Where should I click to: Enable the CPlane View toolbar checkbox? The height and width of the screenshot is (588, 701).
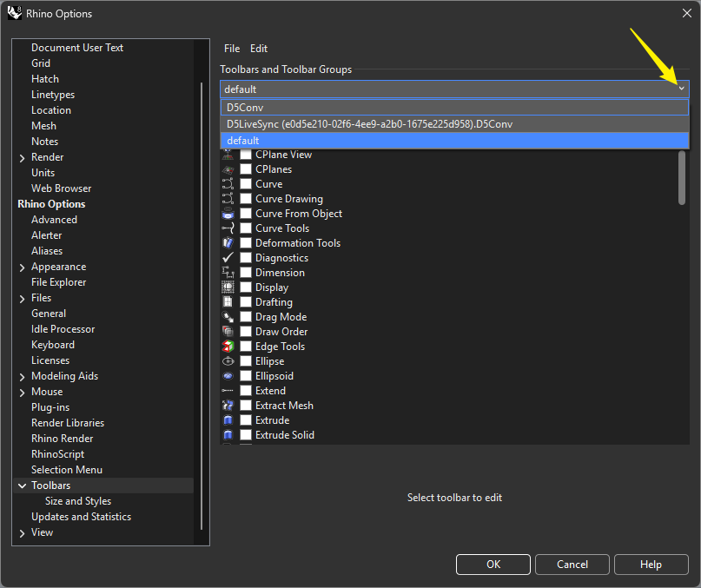(x=246, y=155)
